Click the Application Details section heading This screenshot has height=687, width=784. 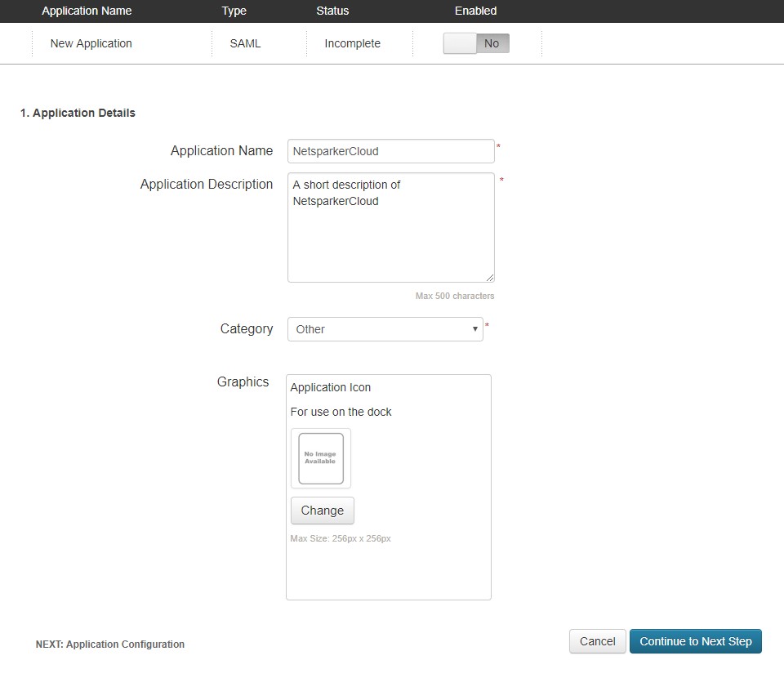point(78,113)
